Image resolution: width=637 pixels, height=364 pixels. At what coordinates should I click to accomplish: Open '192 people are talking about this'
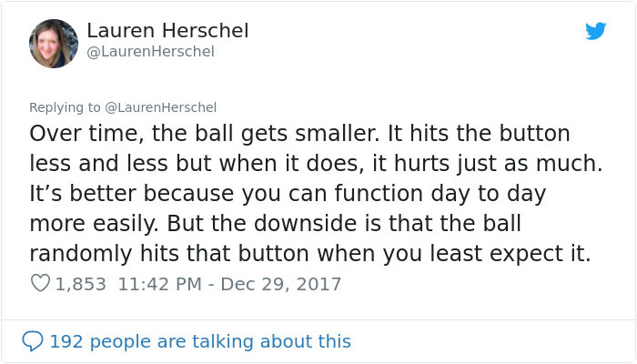199,342
